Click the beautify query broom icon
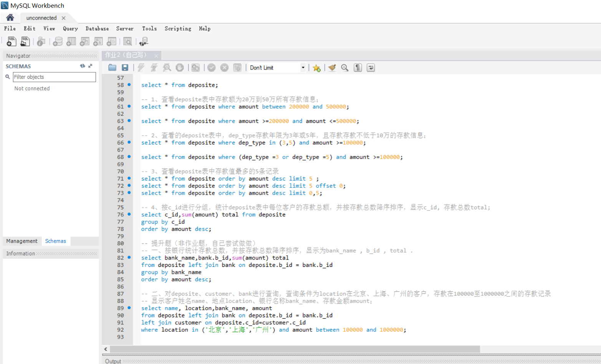The height and width of the screenshot is (364, 601). tap(332, 68)
